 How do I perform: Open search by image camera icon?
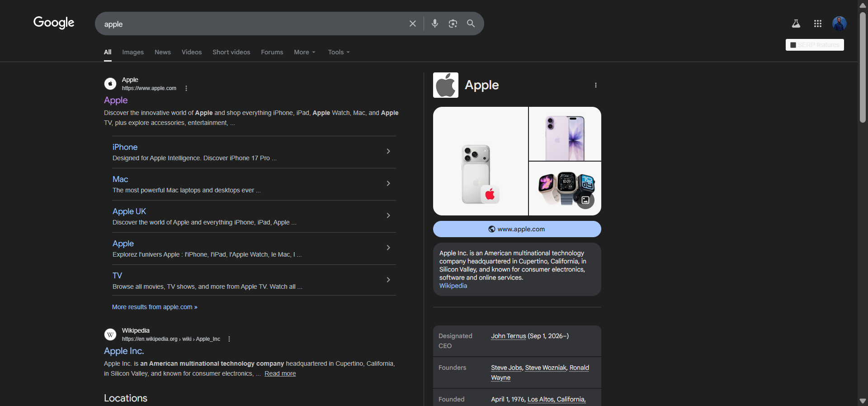pyautogui.click(x=453, y=24)
